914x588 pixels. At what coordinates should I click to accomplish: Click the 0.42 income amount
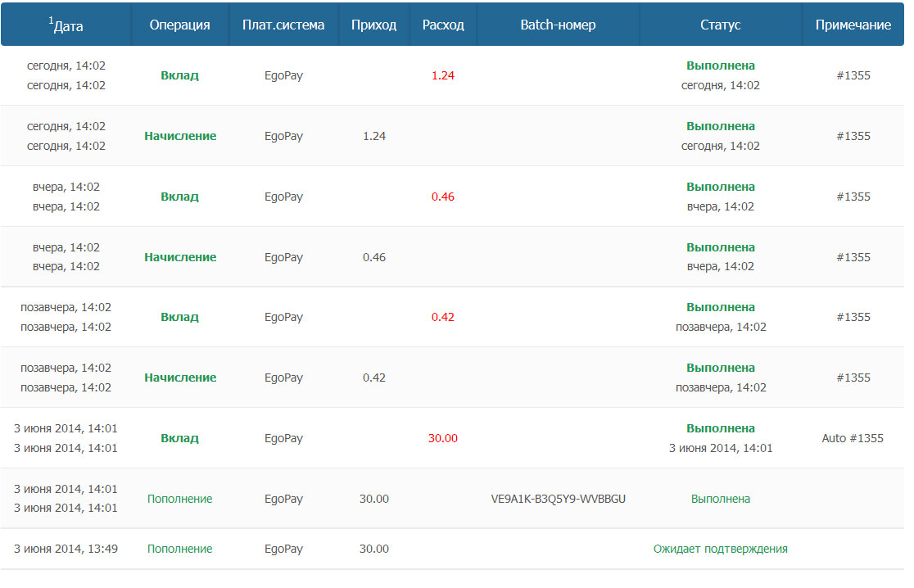pos(373,378)
